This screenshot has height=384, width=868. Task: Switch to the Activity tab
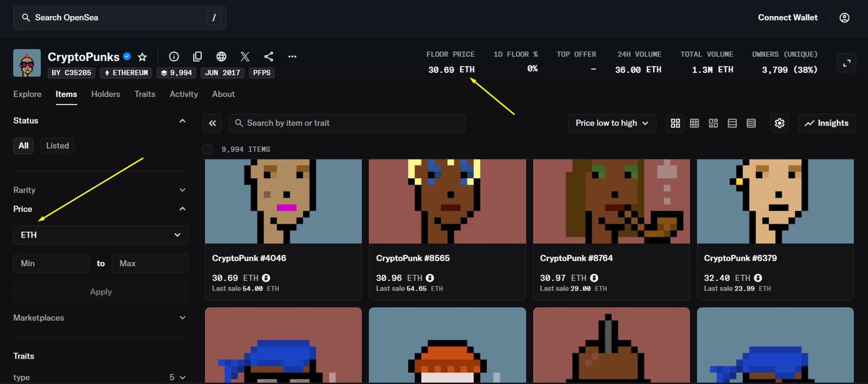[184, 94]
